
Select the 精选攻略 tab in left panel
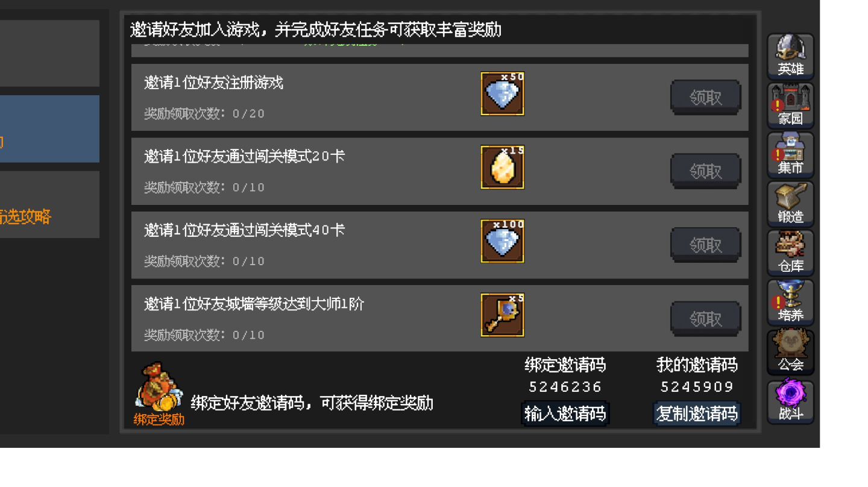49,204
